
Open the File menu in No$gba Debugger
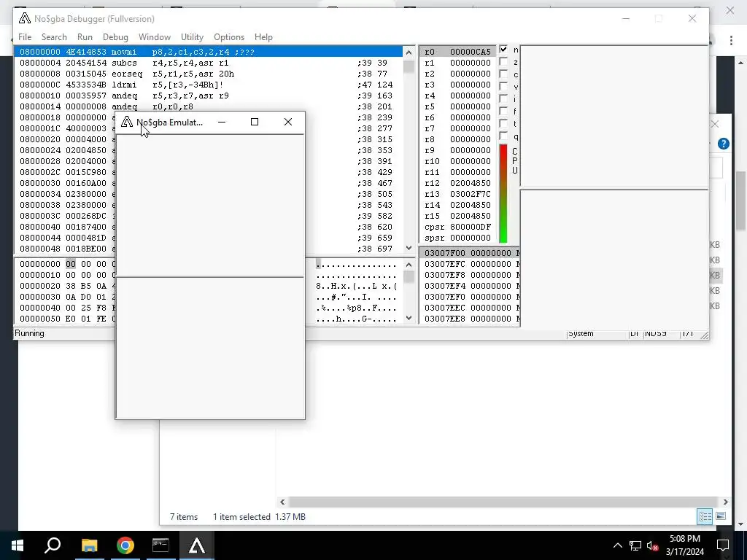click(25, 37)
